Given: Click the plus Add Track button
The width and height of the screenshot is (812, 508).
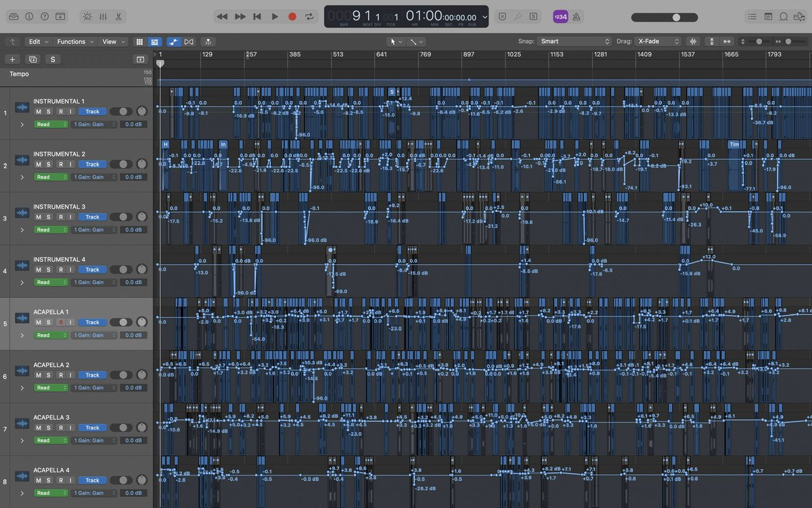Looking at the screenshot, I should coord(12,60).
